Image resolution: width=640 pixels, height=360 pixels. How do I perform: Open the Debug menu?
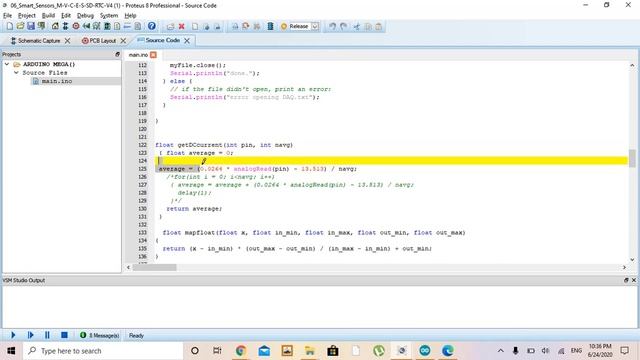[x=85, y=16]
